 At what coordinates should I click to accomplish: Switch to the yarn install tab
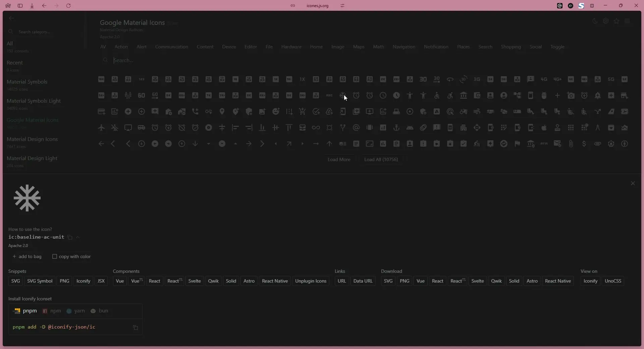[76, 311]
